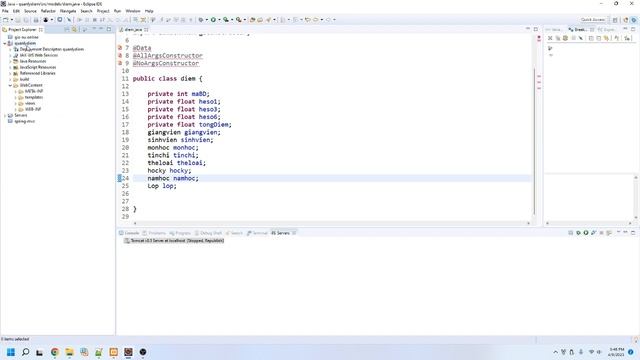
Task: Expand the Deployment Descriptor node
Action: [x=10, y=49]
